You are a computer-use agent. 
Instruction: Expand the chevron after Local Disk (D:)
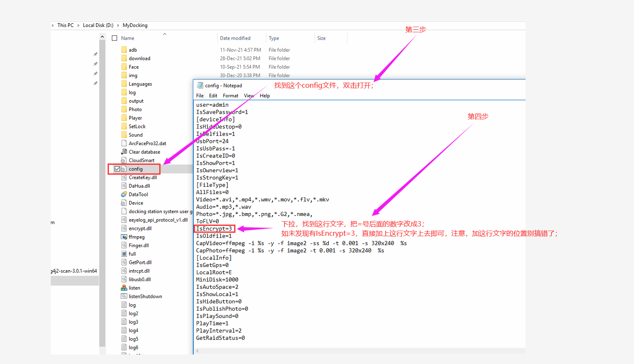coord(118,25)
